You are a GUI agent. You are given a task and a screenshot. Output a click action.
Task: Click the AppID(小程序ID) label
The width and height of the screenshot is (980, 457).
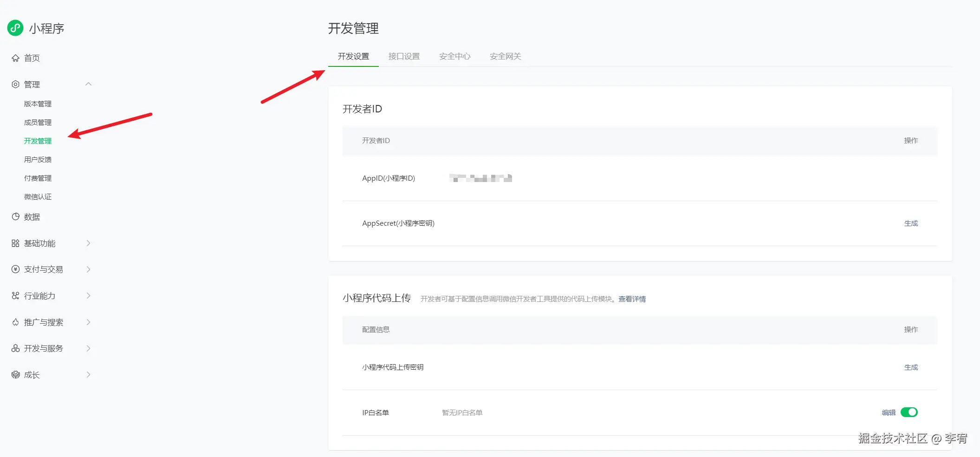tap(389, 178)
